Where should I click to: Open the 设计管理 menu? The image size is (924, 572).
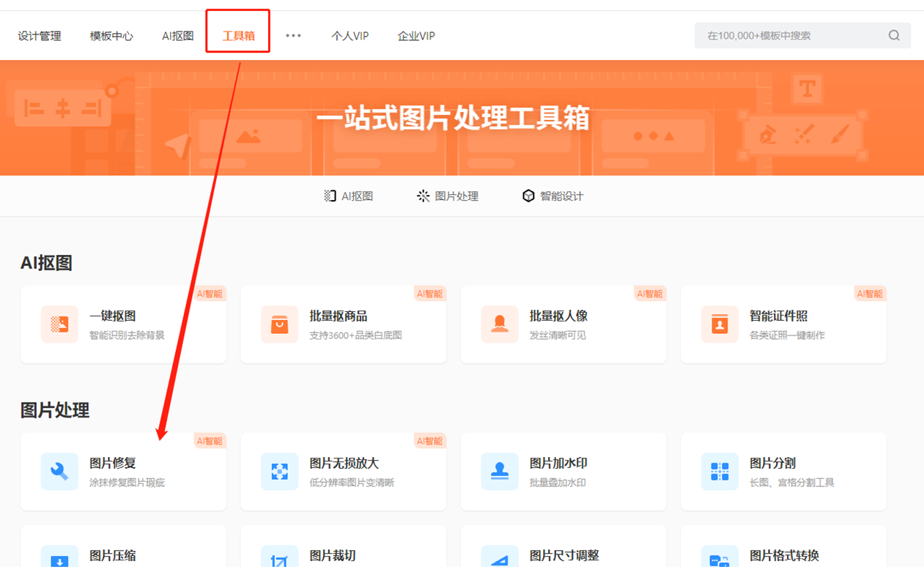(x=40, y=36)
